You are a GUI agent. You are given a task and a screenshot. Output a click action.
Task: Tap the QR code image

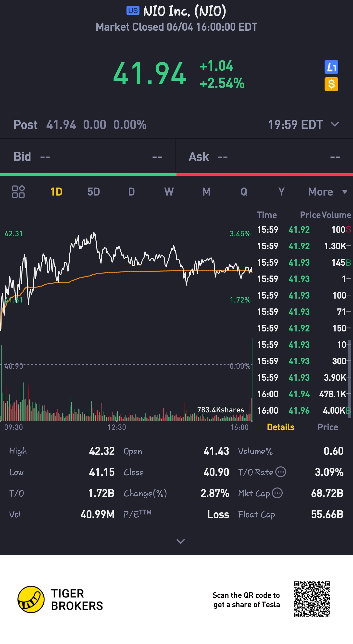312,599
